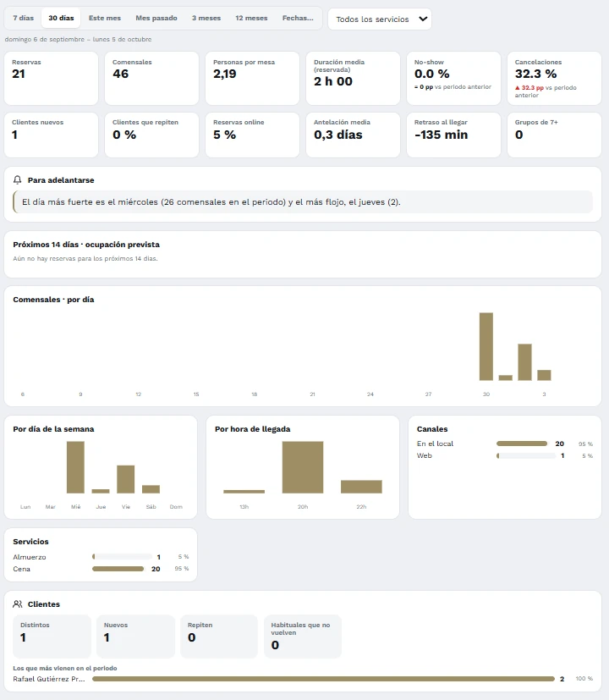Select the 30 días period tab
Image resolution: width=609 pixels, height=700 pixels.
(61, 18)
